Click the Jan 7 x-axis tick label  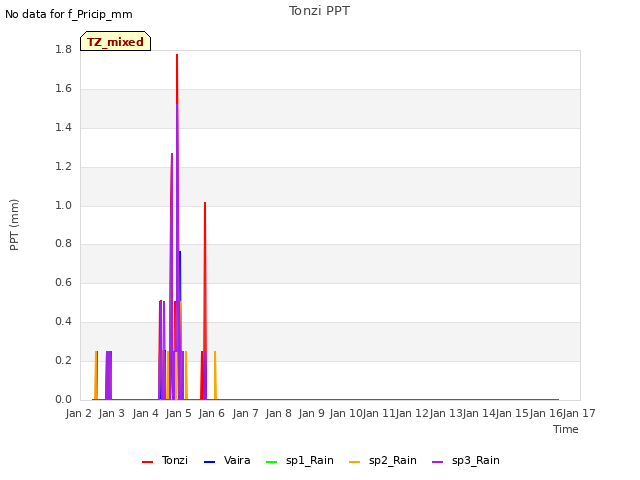tap(245, 413)
